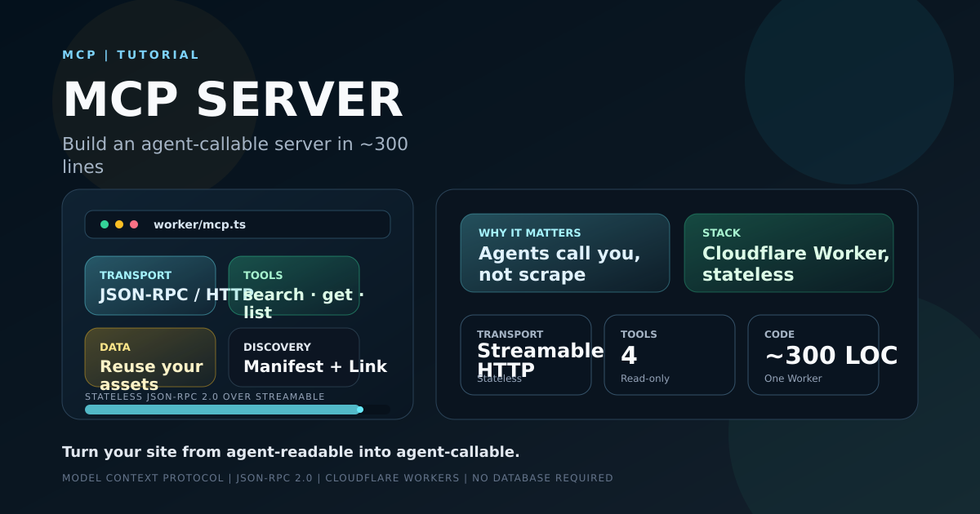This screenshot has height=514, width=980.
Task: Click the MCP | TUTORIAL label
Action: point(131,55)
